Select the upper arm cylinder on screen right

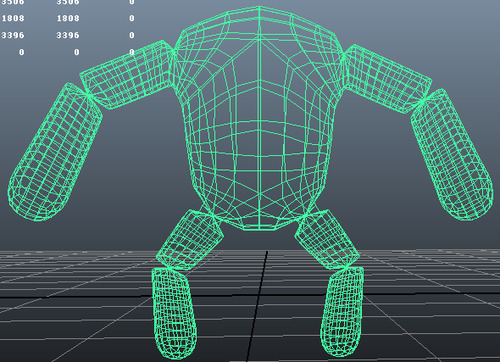387,78
